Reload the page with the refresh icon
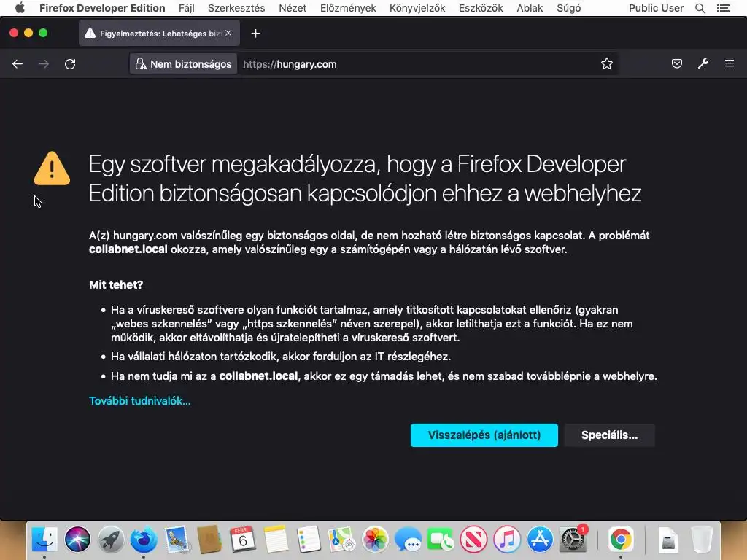This screenshot has width=747, height=560. point(70,64)
